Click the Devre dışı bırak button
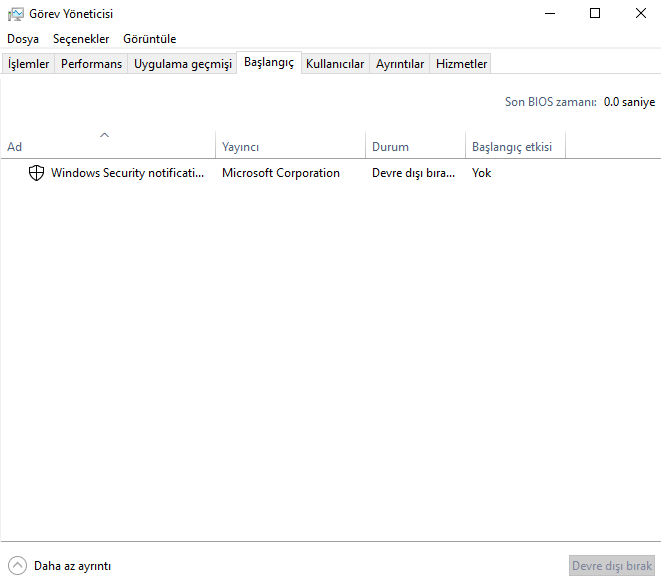Screen dimensions: 661x588 point(612,566)
